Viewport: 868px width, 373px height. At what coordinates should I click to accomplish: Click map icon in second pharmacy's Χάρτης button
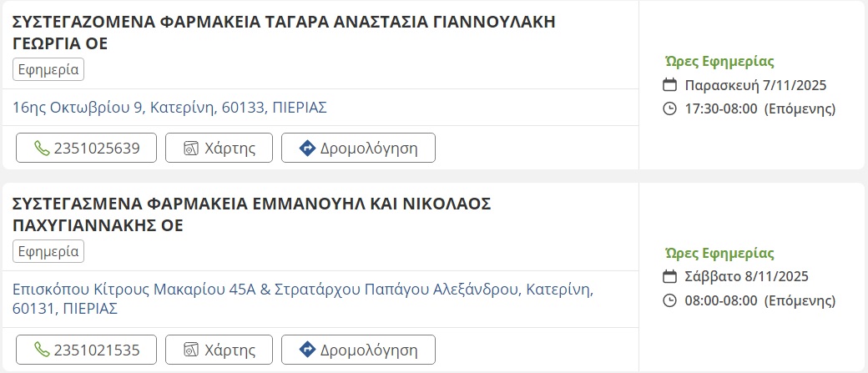click(x=191, y=349)
